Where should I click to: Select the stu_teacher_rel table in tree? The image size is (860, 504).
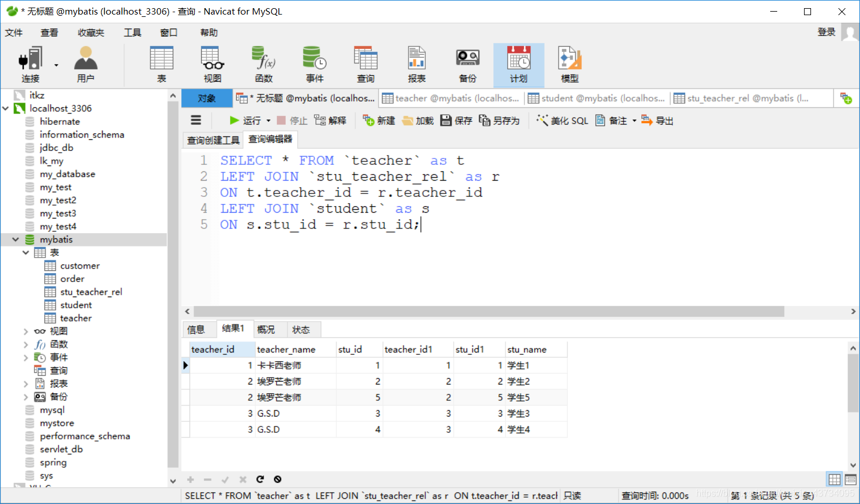click(91, 292)
